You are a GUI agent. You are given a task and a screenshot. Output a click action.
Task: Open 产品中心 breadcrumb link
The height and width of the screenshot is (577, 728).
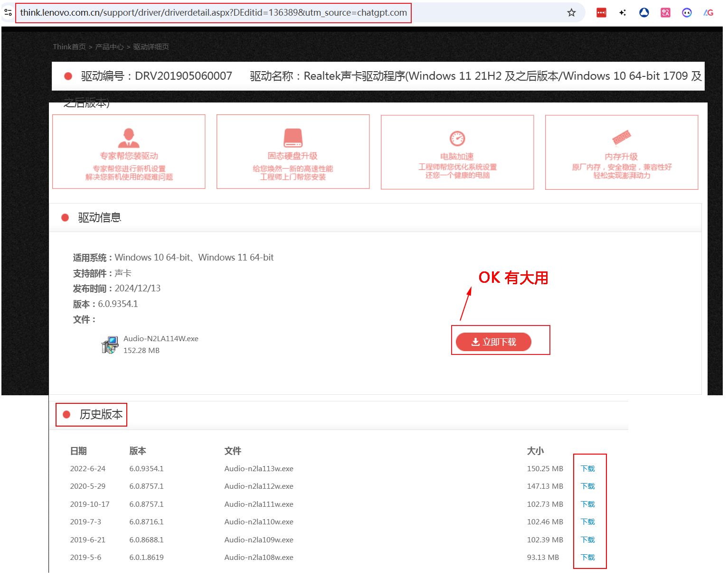(109, 47)
